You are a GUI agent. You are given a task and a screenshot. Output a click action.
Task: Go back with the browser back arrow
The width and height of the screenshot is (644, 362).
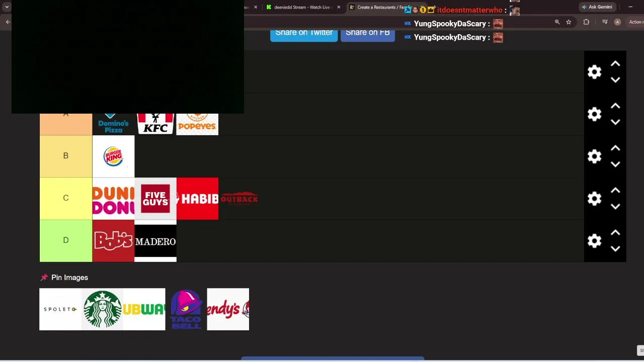click(x=8, y=22)
